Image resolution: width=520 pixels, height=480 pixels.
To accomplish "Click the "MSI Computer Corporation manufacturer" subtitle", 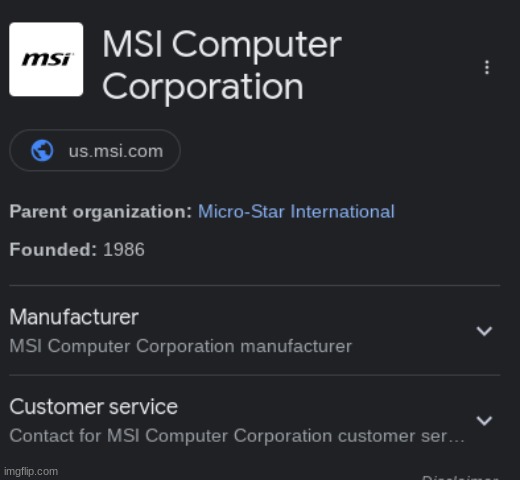I will tap(180, 346).
